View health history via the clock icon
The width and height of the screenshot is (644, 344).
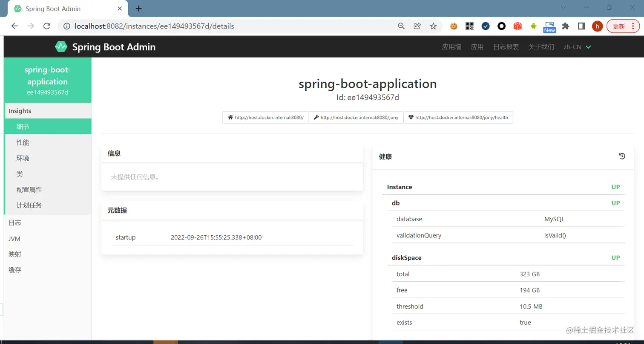click(x=622, y=156)
